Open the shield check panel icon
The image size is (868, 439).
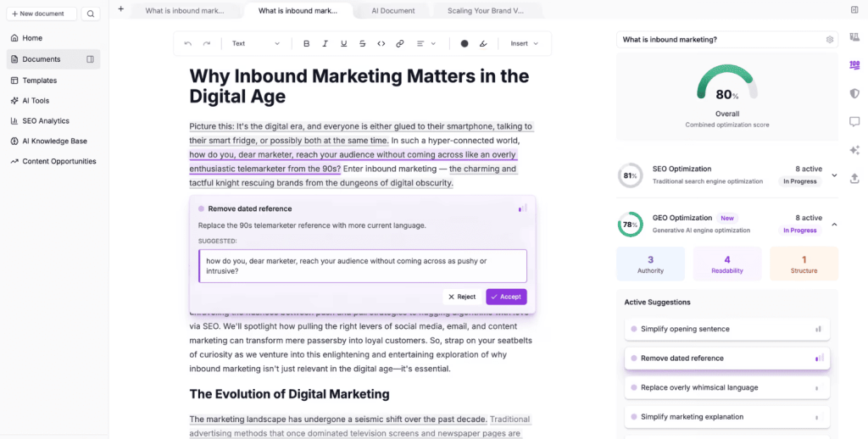click(x=854, y=93)
